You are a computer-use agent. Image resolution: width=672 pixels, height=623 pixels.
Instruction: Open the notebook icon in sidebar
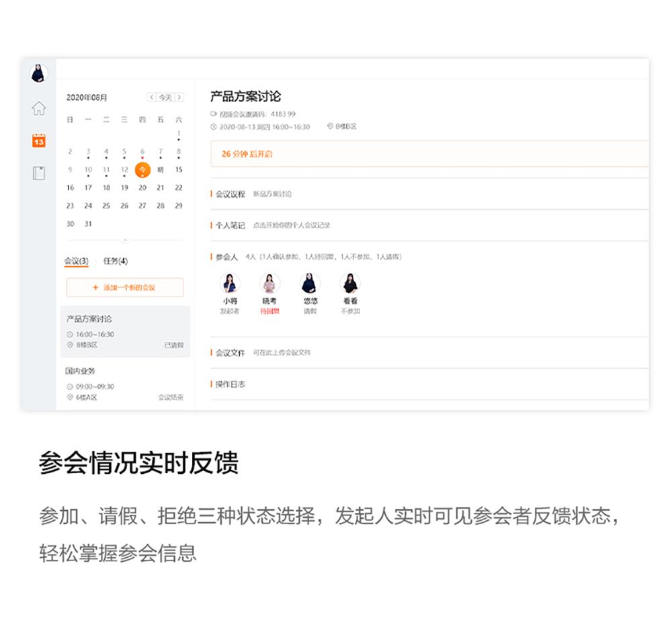tap(39, 173)
